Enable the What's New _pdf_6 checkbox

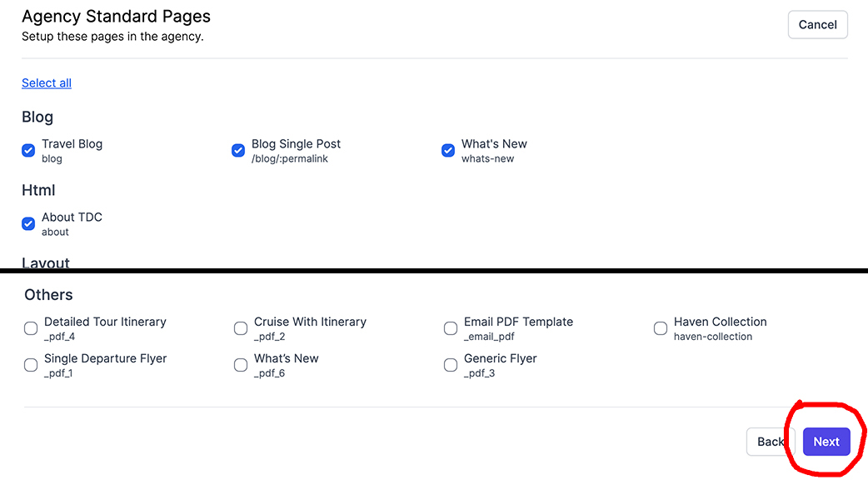(241, 365)
